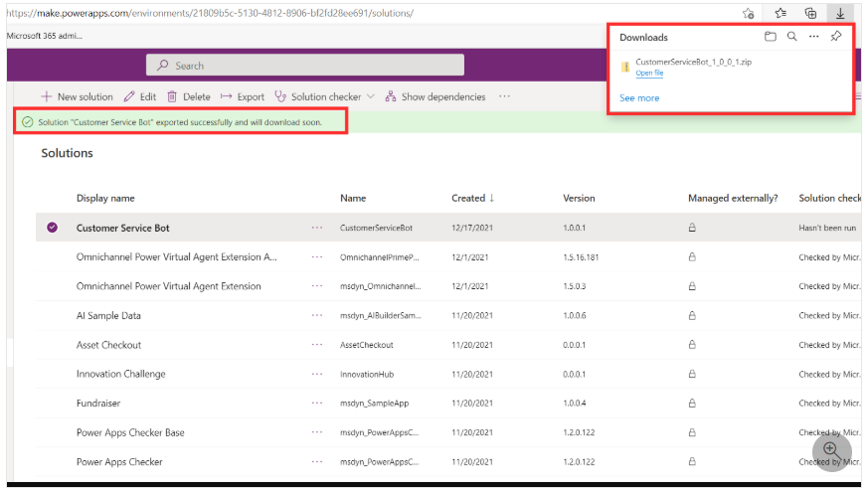Open AI Sample Data solution
This screenshot has height=489, width=868.
point(108,316)
